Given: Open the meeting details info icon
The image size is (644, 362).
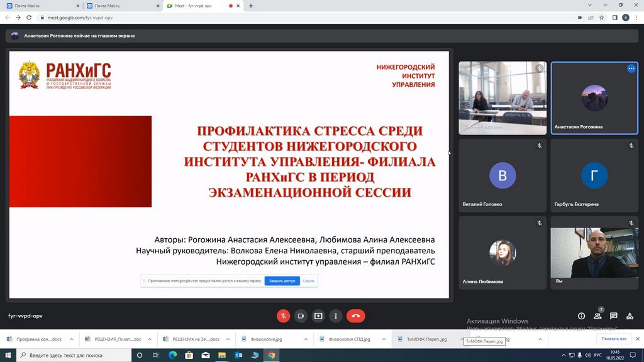Looking at the screenshot, I should pyautogui.click(x=581, y=315).
